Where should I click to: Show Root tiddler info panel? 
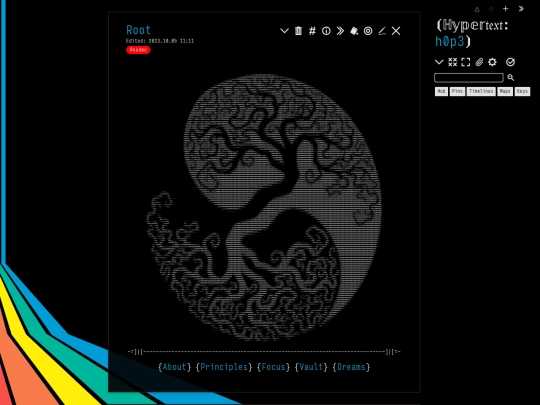(326, 31)
